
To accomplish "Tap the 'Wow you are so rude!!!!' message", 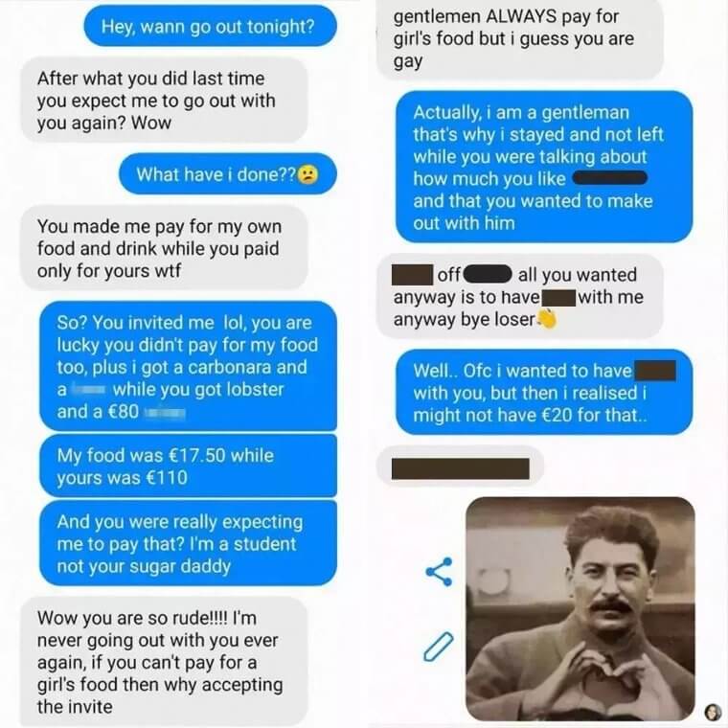I will tap(164, 662).
